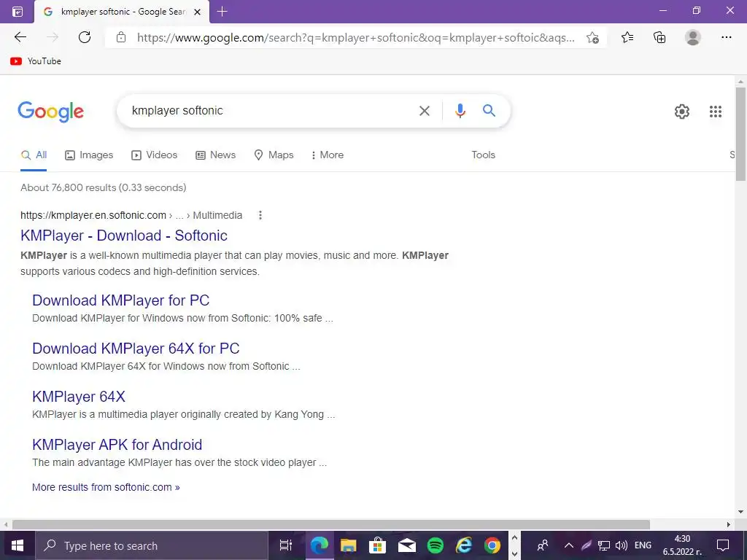Show hidden system tray icons
Viewport: 747px width, 560px height.
[x=568, y=545]
